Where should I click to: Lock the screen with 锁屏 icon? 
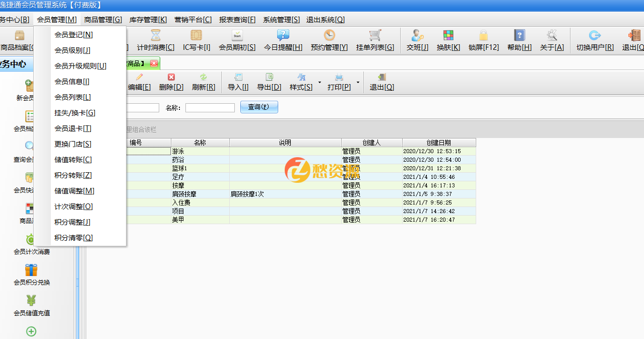click(x=483, y=36)
